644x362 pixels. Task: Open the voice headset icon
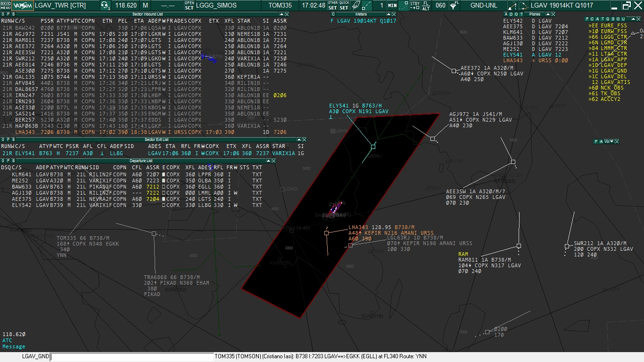[105, 6]
